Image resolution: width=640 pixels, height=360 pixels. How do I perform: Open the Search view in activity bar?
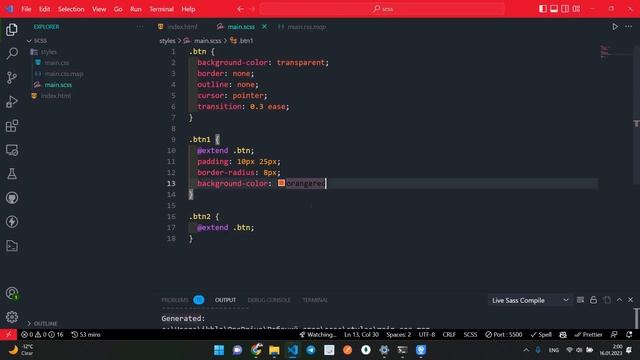tap(12, 53)
